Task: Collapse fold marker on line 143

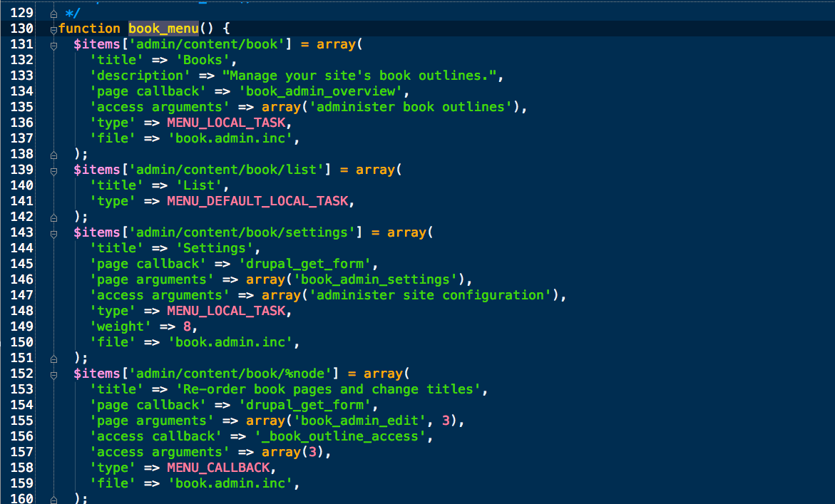Action: [53, 233]
